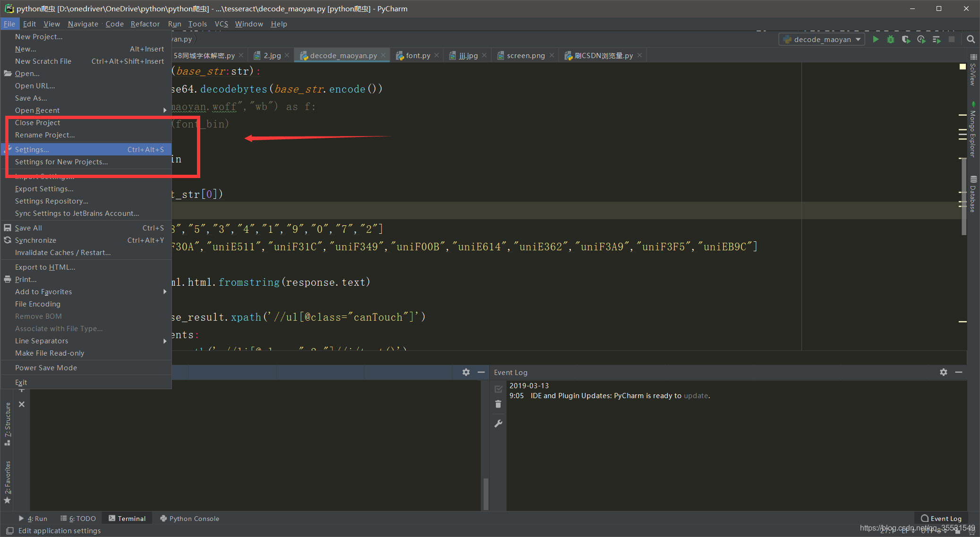980x537 pixels.
Task: Open Event Log panel gear settings
Action: pos(944,372)
